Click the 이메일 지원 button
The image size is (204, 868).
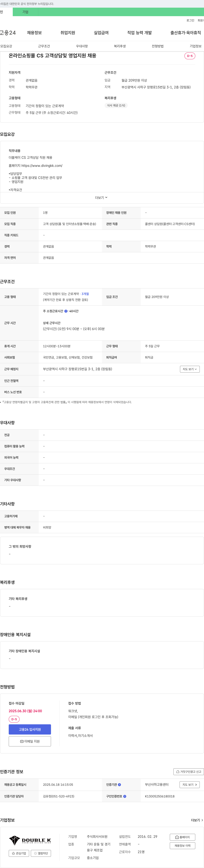pos(30,741)
